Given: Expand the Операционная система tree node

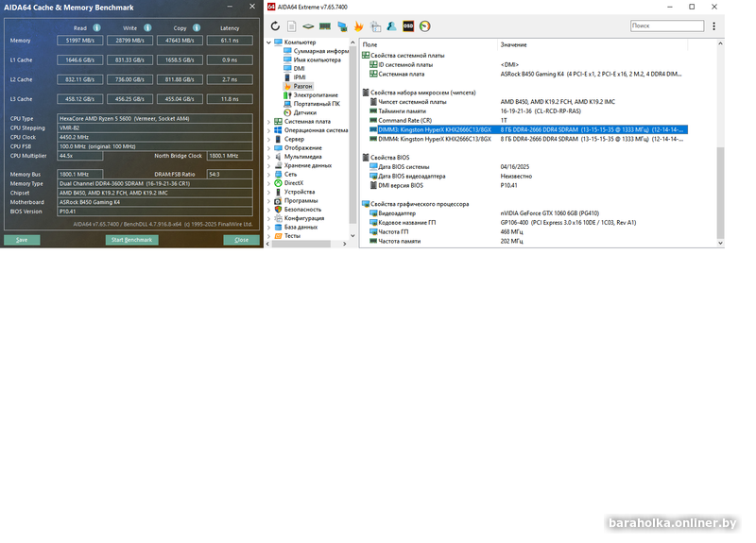Looking at the screenshot, I should (269, 130).
